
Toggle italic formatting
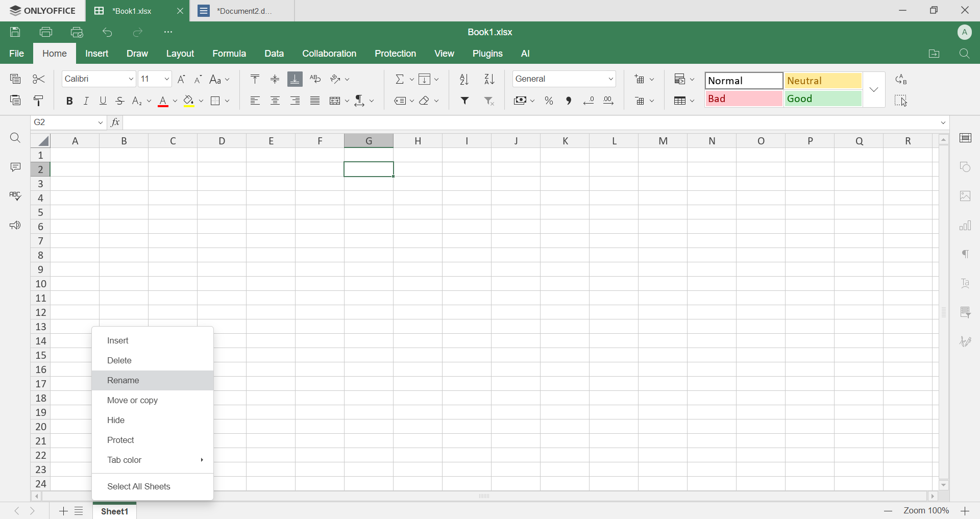(86, 101)
